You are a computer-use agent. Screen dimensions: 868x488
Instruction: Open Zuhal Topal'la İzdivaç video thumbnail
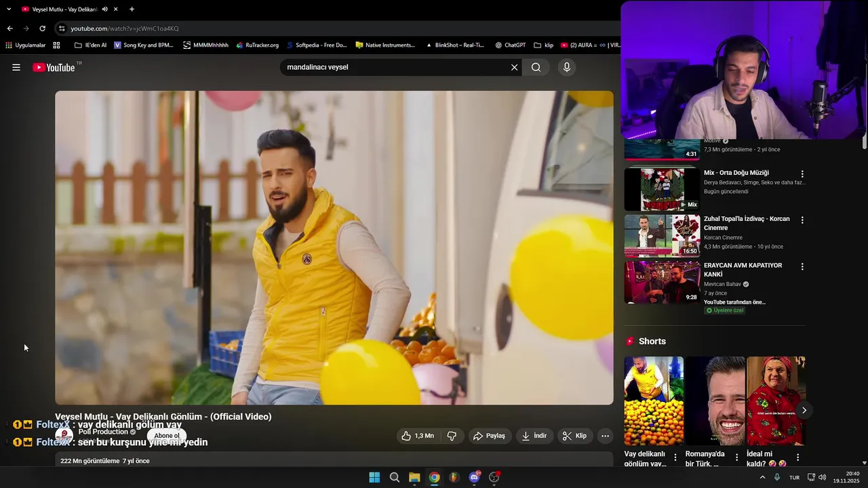662,236
